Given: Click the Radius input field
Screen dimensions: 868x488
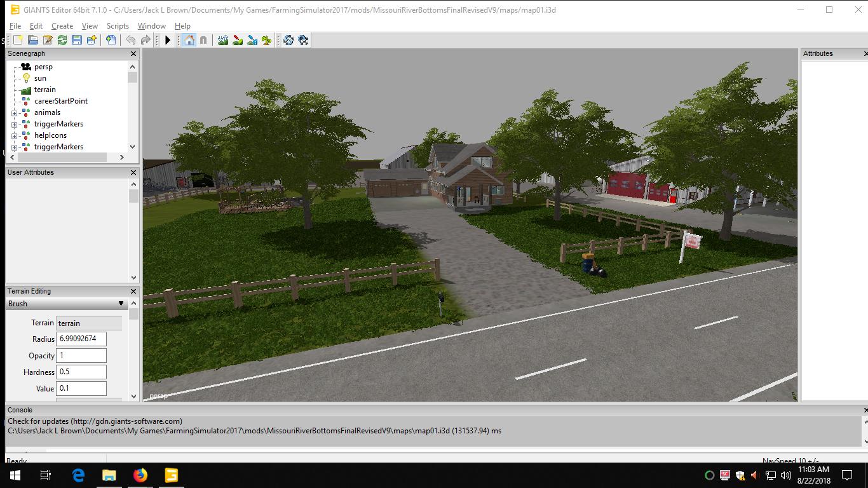Looking at the screenshot, I should click(81, 339).
